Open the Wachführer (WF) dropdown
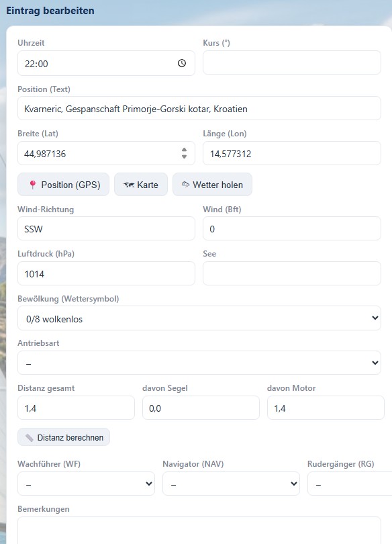This screenshot has height=544, width=392. (86, 484)
